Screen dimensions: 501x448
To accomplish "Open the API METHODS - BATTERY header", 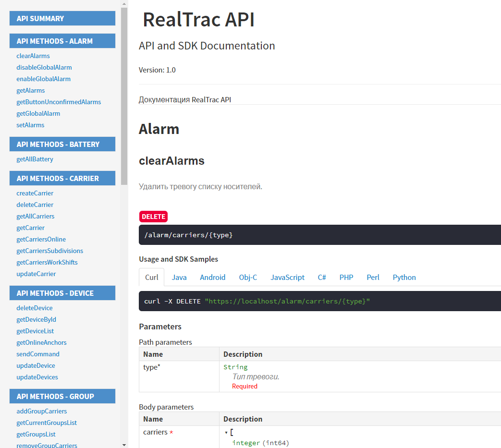I will 62,144.
